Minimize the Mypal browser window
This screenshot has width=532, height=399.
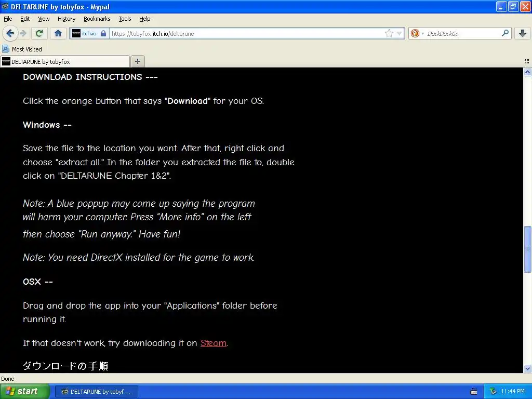tap(501, 6)
